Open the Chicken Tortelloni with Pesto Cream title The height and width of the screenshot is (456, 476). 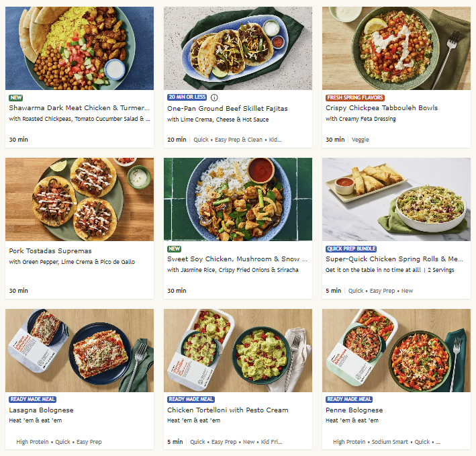tap(228, 410)
